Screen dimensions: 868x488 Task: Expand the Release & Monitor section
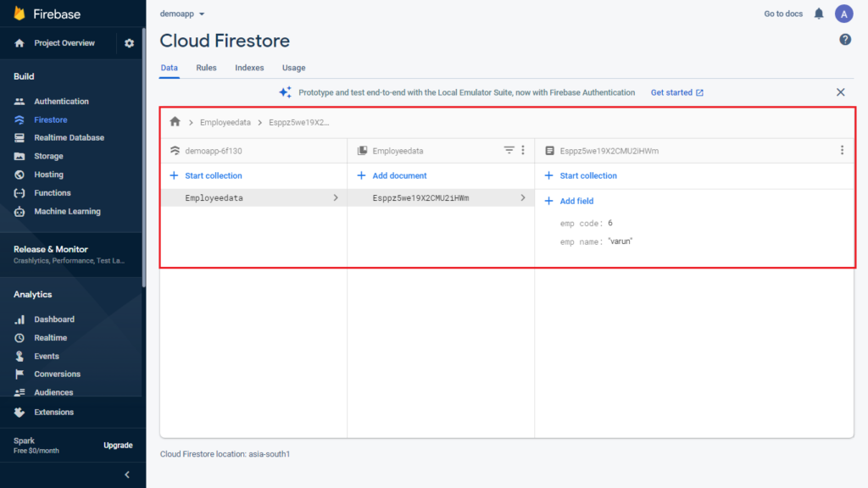point(71,254)
